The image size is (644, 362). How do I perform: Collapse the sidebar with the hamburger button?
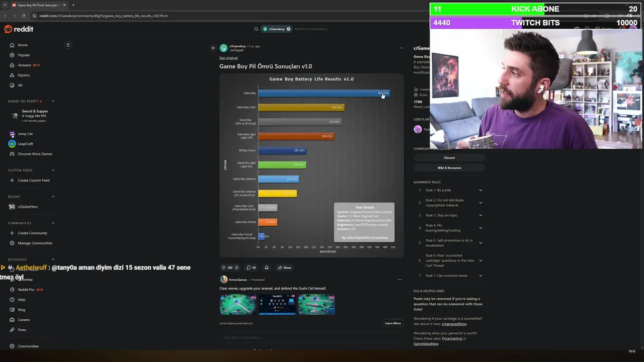click(68, 45)
